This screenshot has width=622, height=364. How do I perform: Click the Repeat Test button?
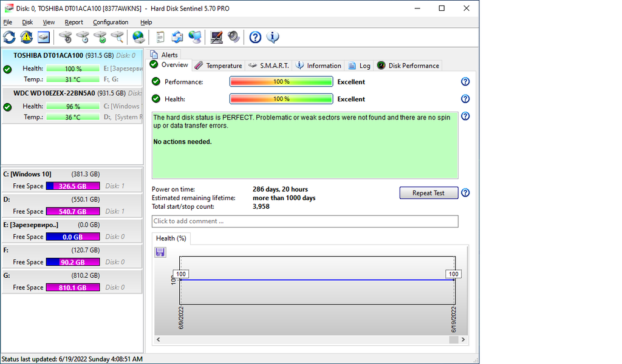click(x=428, y=193)
